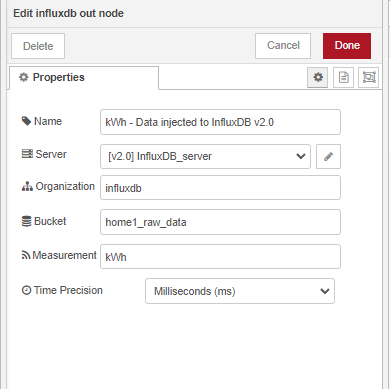Click the Measurement field containing kWh

tap(220, 257)
